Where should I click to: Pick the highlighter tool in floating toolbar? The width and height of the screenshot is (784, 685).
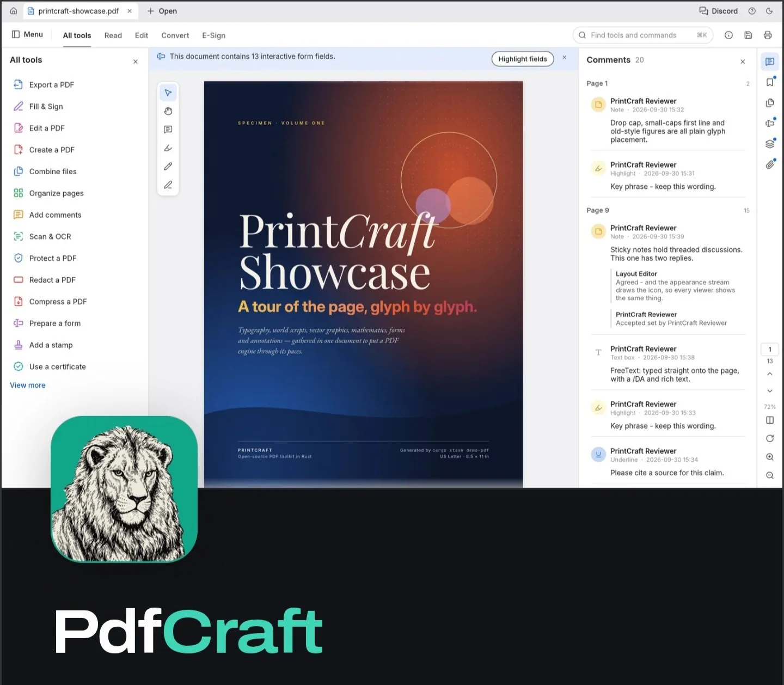click(168, 148)
